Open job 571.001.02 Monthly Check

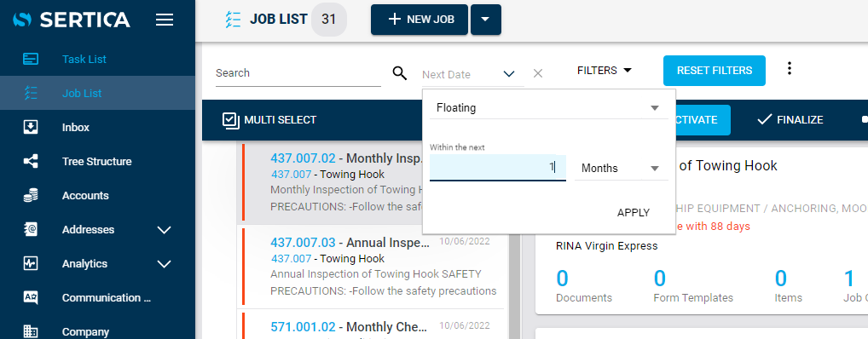click(x=350, y=326)
